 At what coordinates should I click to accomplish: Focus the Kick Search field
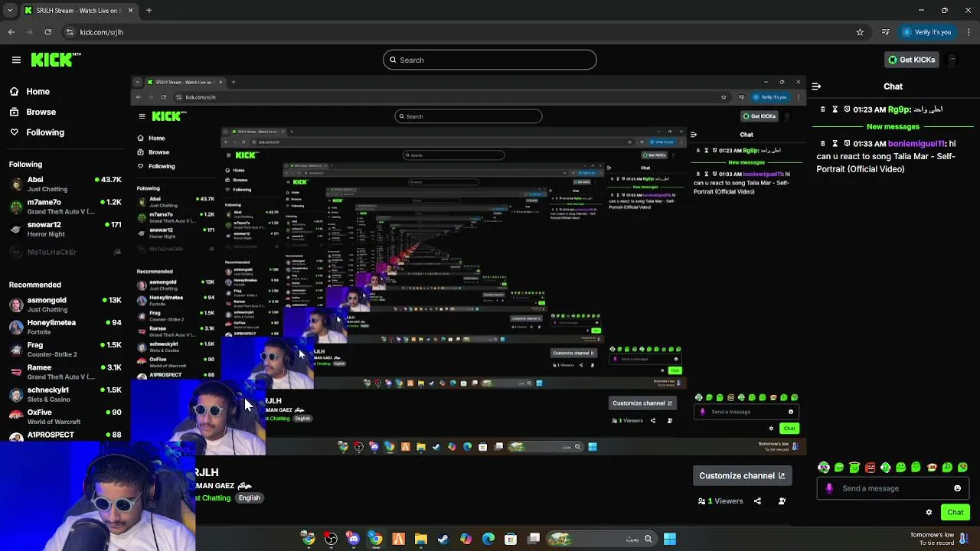pos(490,60)
